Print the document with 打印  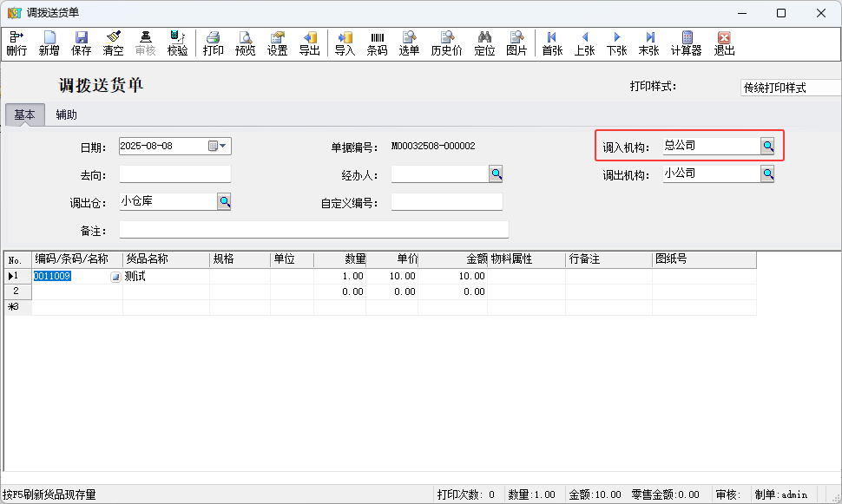pyautogui.click(x=214, y=43)
